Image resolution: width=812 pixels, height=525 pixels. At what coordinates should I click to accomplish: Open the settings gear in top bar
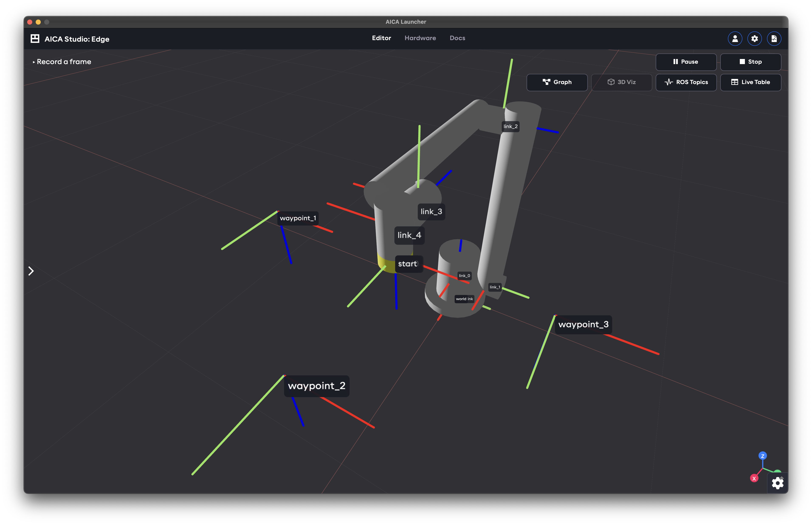click(754, 39)
